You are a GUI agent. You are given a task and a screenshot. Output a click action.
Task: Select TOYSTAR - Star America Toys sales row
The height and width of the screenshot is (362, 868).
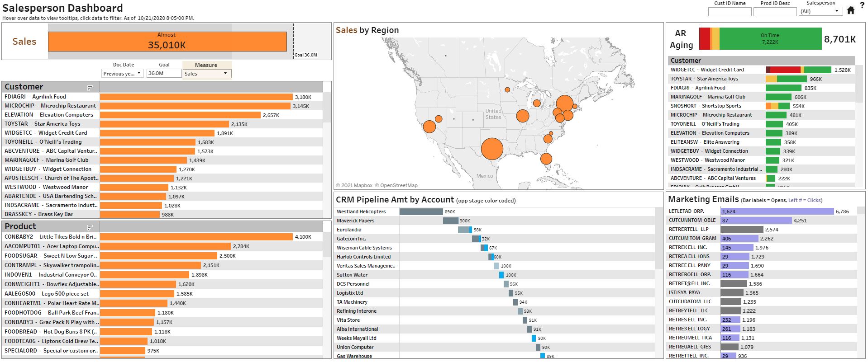pyautogui.click(x=163, y=124)
